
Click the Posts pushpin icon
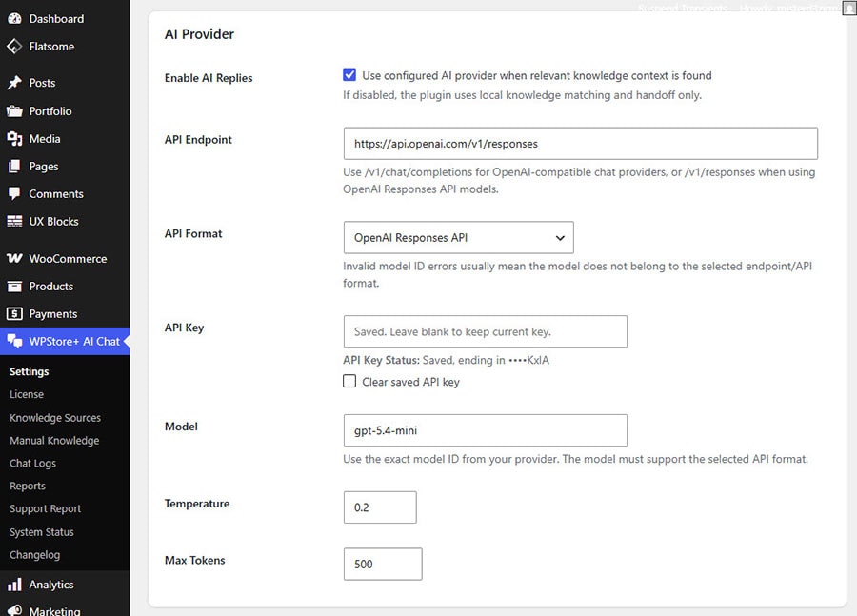(14, 83)
